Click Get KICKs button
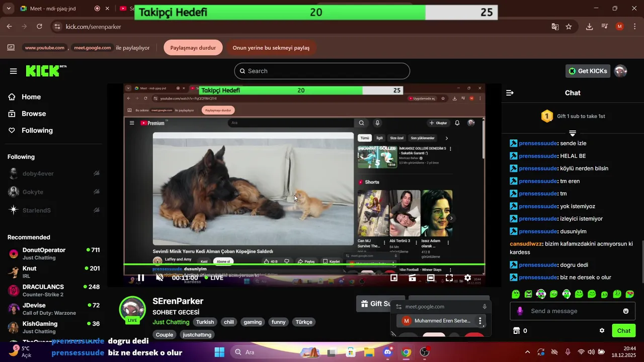 (588, 71)
